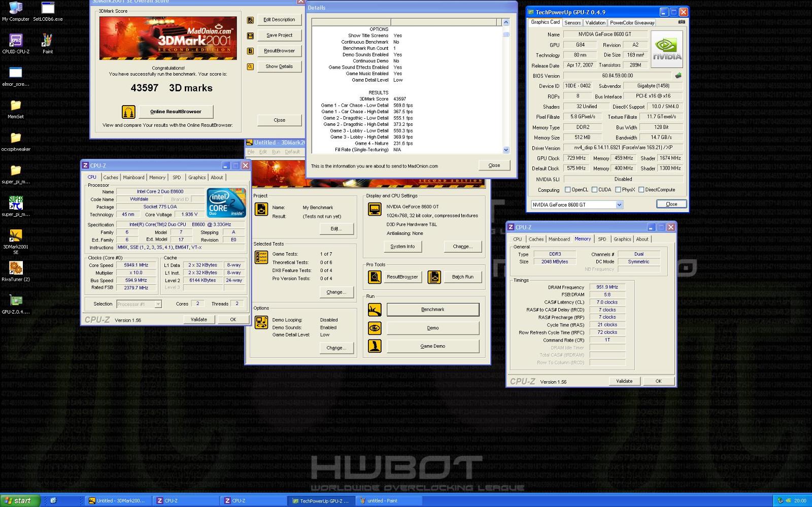Switch to TechPowerUp GPU-Z taskbar item
This screenshot has height=507, width=812.
(320, 500)
